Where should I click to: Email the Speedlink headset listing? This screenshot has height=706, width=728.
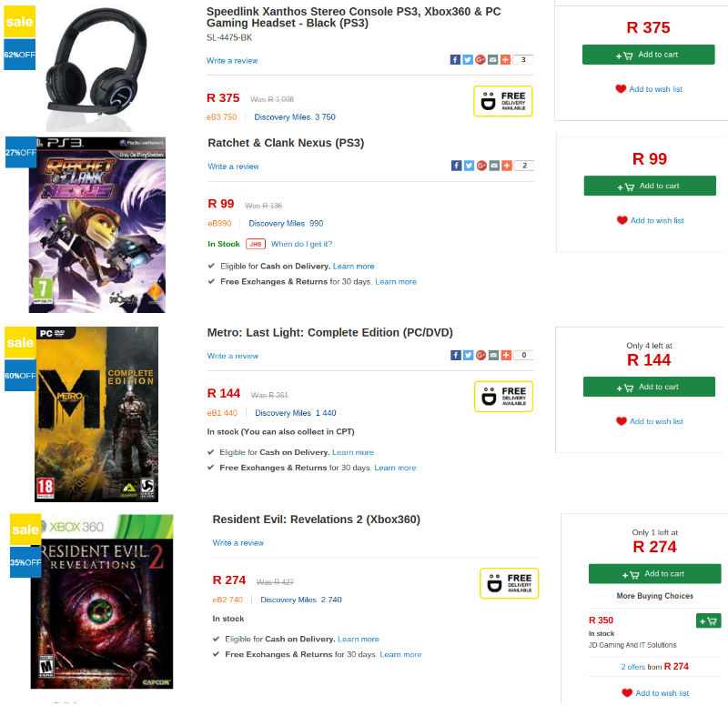tap(492, 60)
